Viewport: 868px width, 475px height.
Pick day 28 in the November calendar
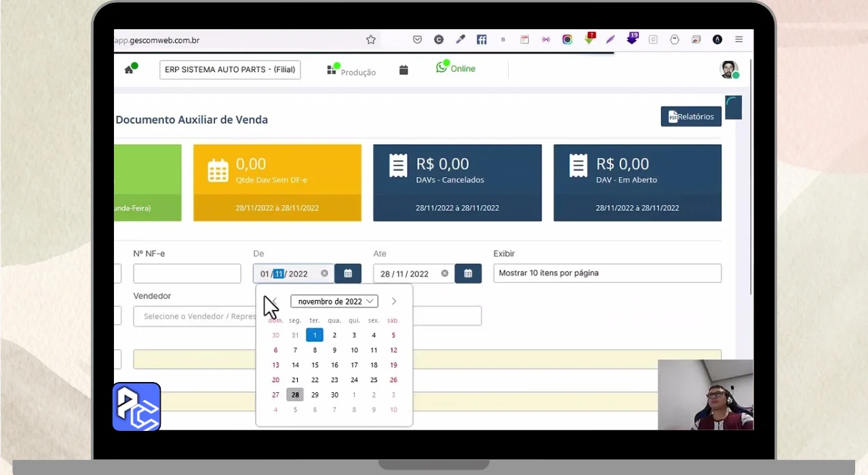point(295,395)
